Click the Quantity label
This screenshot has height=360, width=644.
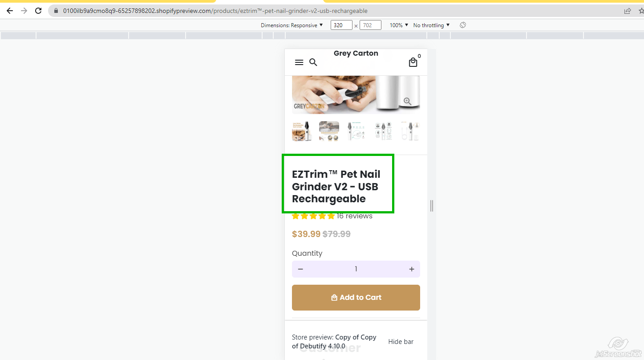[x=307, y=253]
